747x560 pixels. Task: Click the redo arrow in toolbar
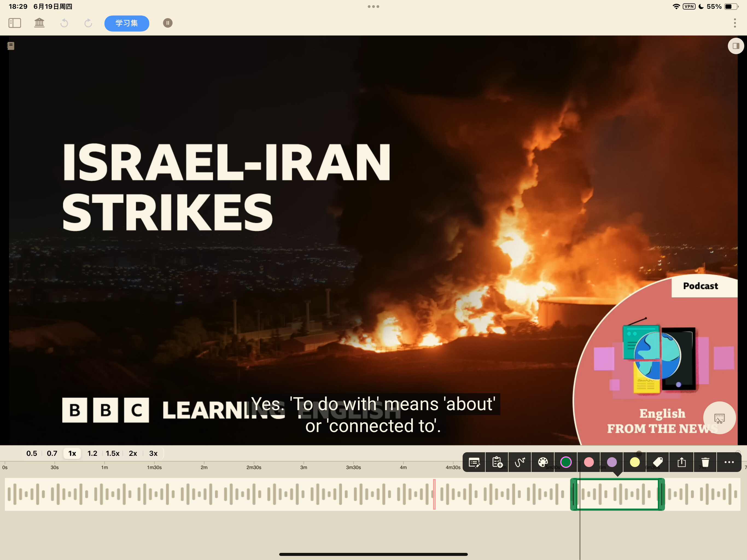click(88, 23)
